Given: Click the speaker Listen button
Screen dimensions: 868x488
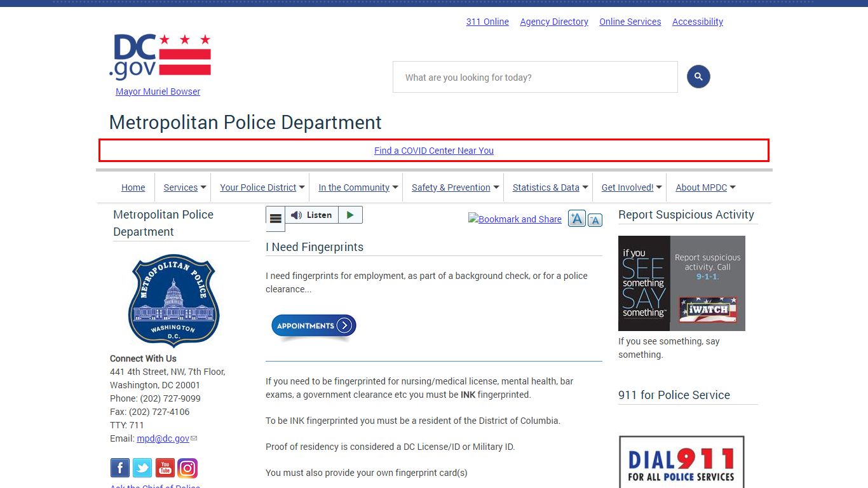Looking at the screenshot, I should pos(312,215).
